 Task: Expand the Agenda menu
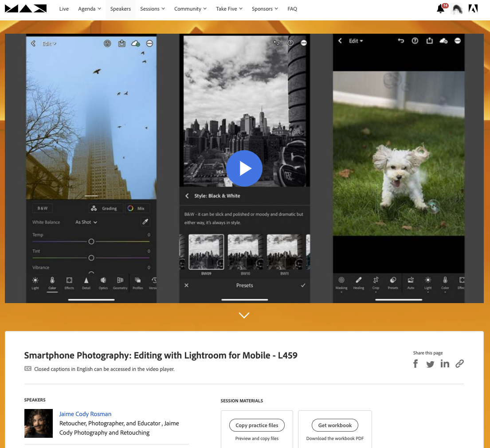(90, 9)
